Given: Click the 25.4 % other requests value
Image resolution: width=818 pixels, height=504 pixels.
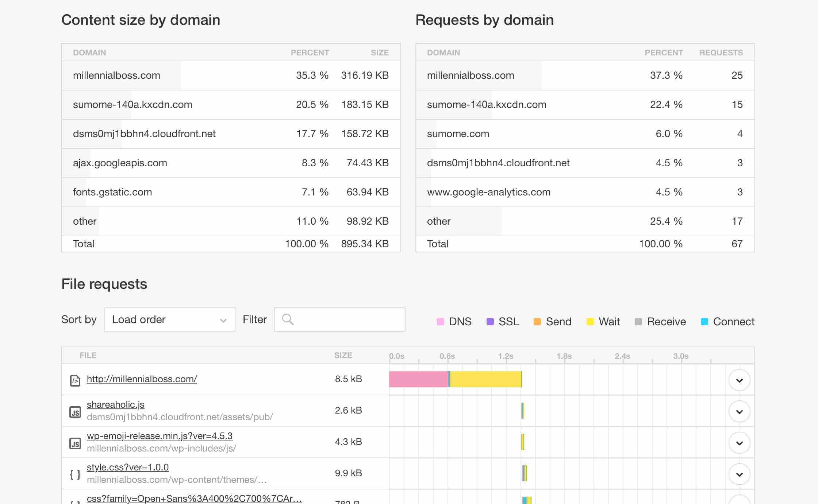Looking at the screenshot, I should [666, 221].
